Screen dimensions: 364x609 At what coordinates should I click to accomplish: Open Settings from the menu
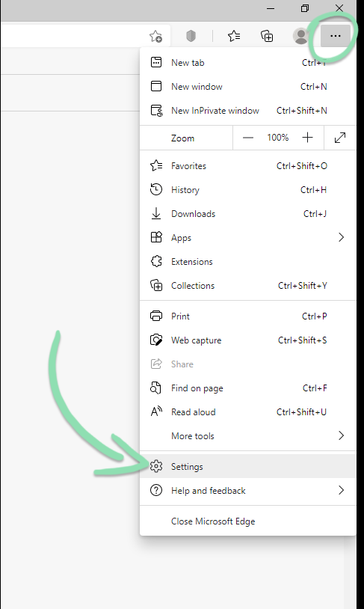pyautogui.click(x=247, y=466)
